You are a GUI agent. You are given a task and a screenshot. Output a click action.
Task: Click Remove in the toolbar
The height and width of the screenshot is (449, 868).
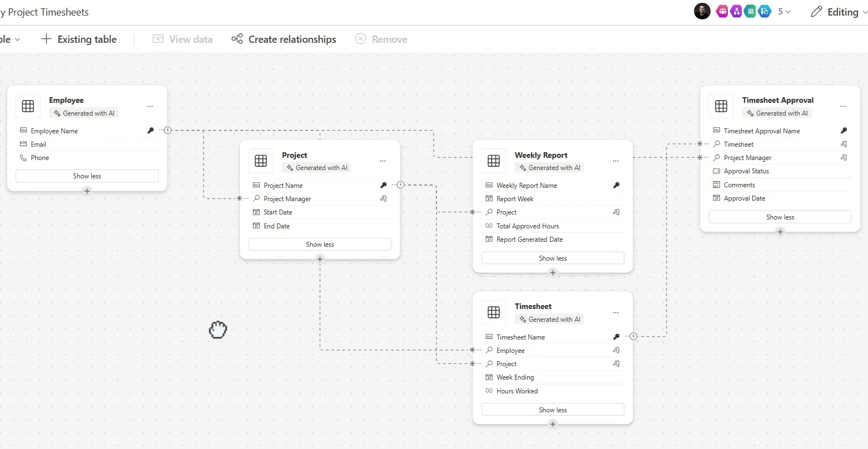tap(381, 39)
